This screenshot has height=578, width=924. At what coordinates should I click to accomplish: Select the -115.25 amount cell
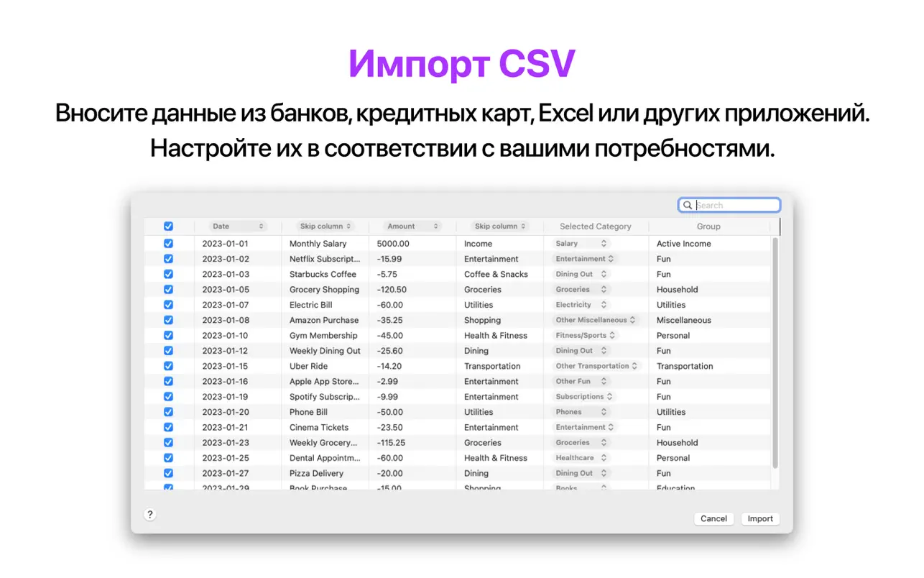coord(391,443)
